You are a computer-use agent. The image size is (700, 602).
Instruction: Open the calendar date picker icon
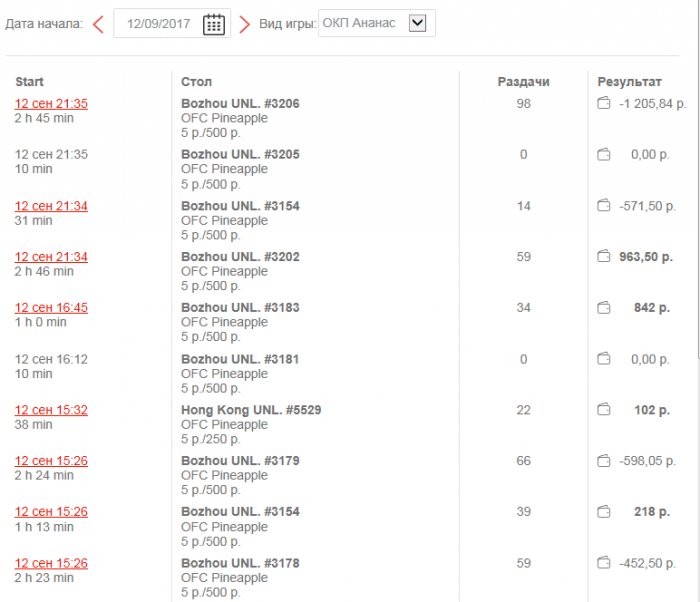214,24
